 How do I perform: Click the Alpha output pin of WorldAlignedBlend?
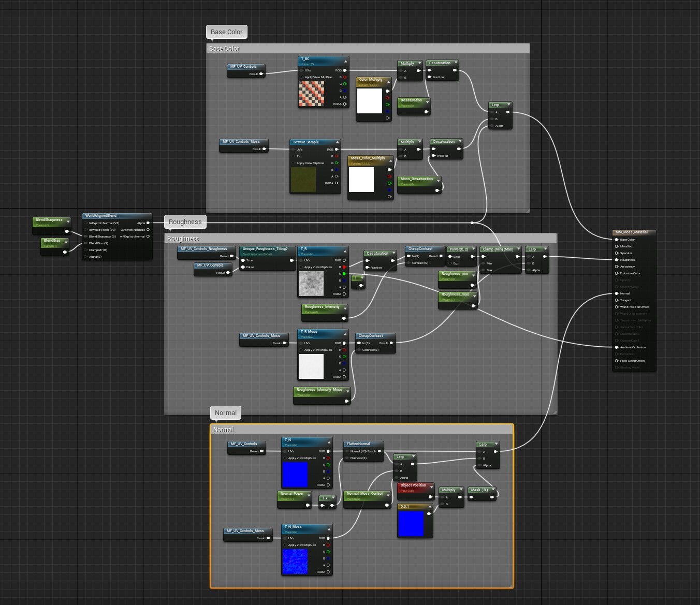tap(148, 223)
